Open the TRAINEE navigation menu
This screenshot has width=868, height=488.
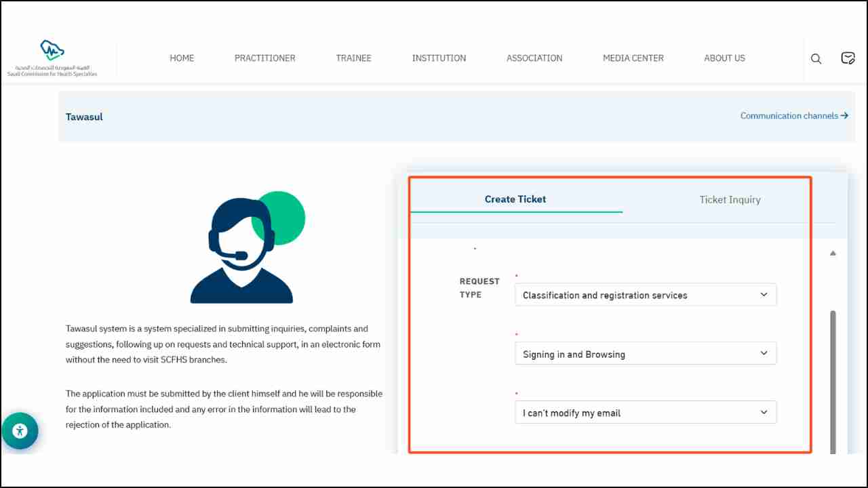(353, 58)
